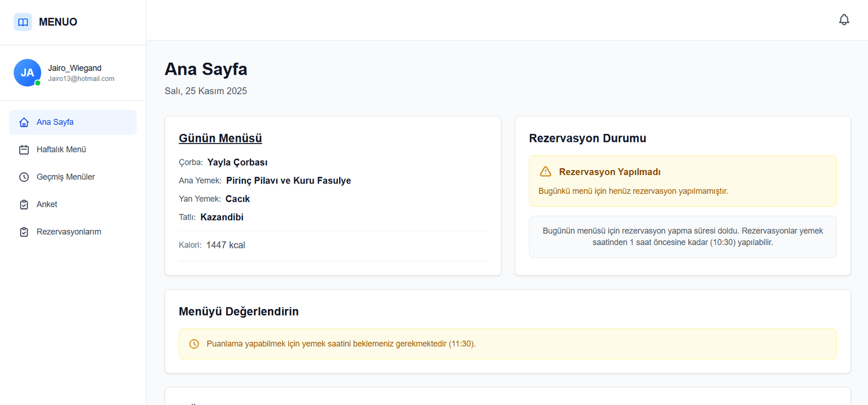Image resolution: width=868 pixels, height=405 pixels.
Task: Select the Ana Sayfa sidebar label
Action: (x=55, y=122)
